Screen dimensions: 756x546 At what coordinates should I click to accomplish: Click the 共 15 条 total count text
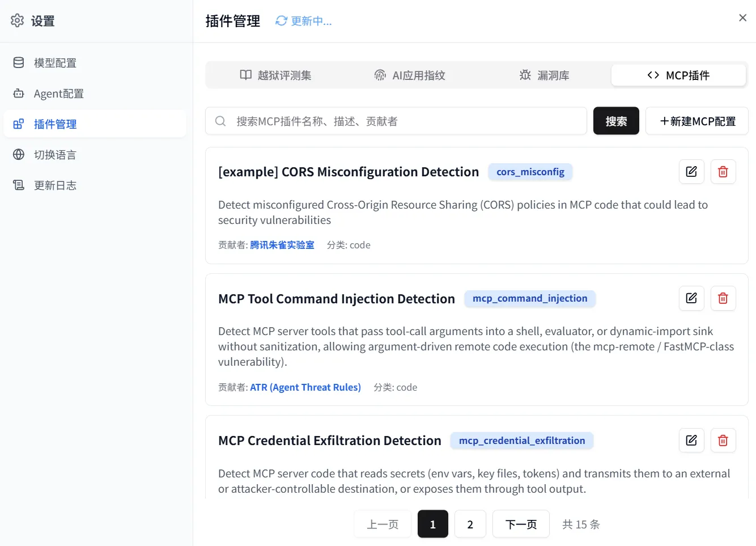point(581,524)
